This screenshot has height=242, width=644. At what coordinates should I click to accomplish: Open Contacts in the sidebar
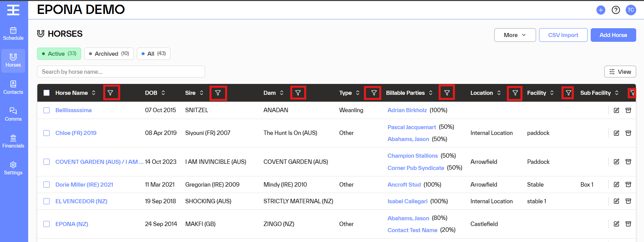[13, 88]
